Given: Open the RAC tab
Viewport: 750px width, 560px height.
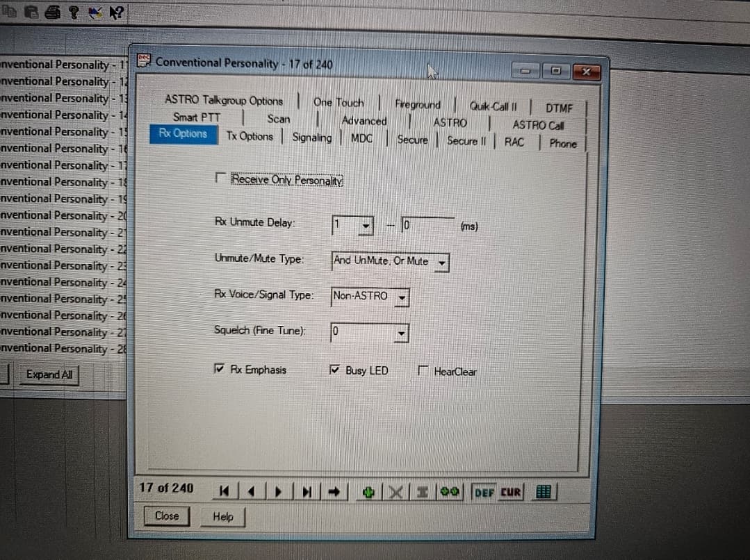Looking at the screenshot, I should (514, 142).
